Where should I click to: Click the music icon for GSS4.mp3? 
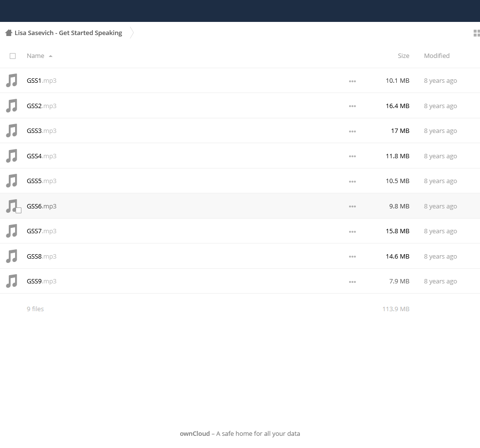(x=12, y=156)
